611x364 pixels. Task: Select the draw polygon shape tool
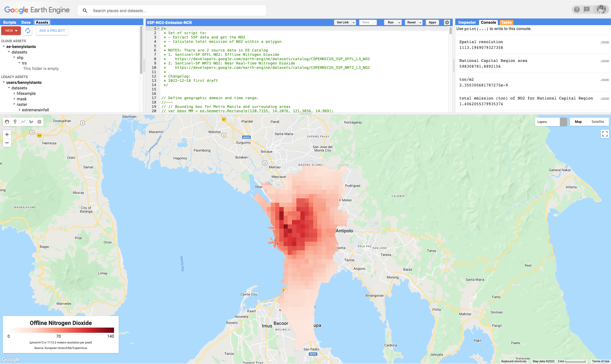point(31,122)
